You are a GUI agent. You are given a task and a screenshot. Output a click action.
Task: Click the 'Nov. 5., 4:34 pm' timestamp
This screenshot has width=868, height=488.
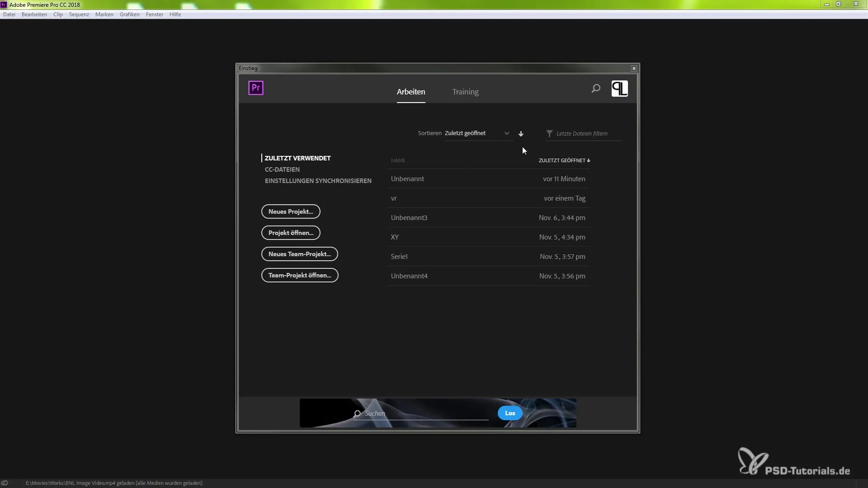(562, 237)
